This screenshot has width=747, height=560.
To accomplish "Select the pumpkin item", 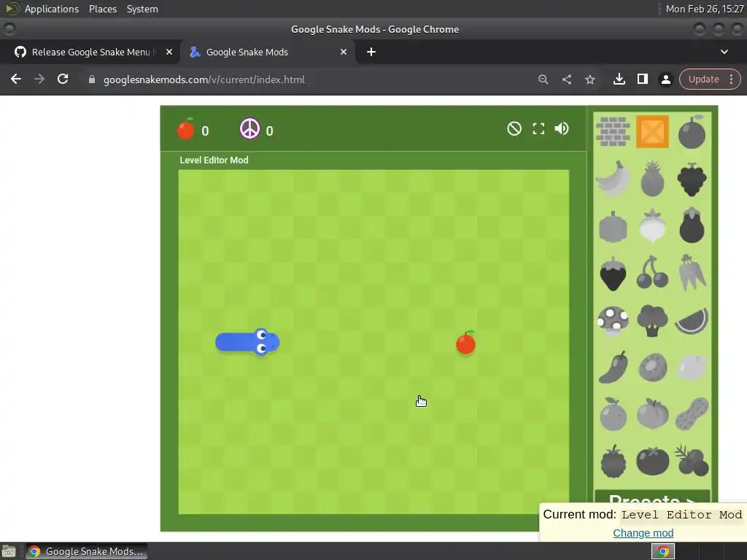I will 613,227.
